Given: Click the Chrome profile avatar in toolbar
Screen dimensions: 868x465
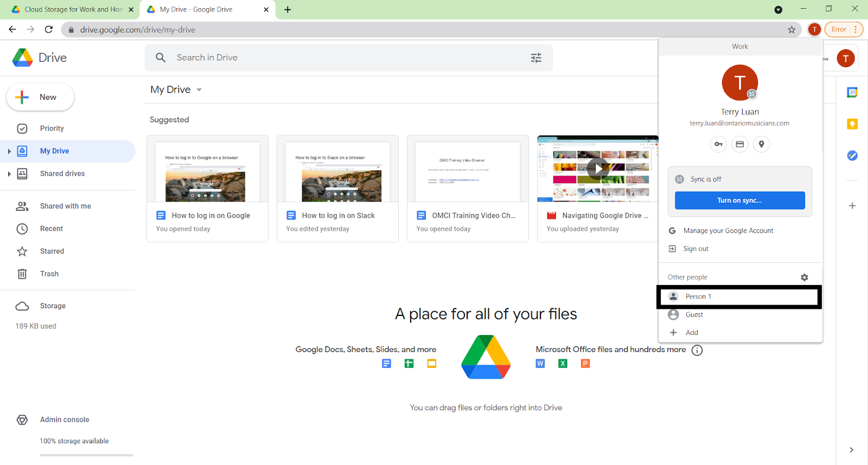Looking at the screenshot, I should 814,29.
